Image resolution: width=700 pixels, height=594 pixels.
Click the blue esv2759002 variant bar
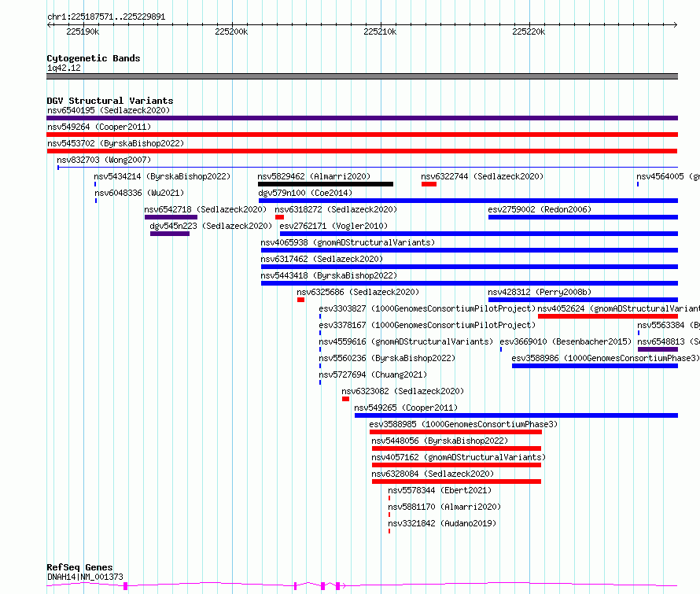tap(583, 217)
